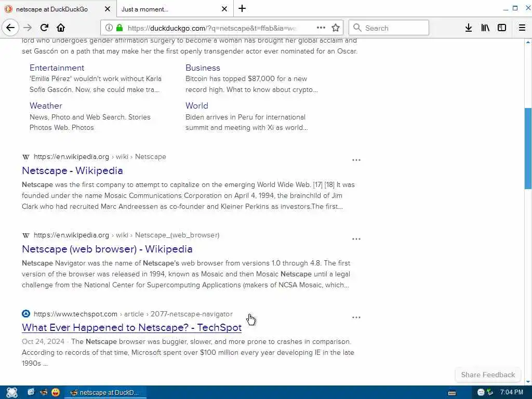Open 'Netscape - Wikipedia' result
Image resolution: width=532 pixels, height=399 pixels.
[x=72, y=170]
